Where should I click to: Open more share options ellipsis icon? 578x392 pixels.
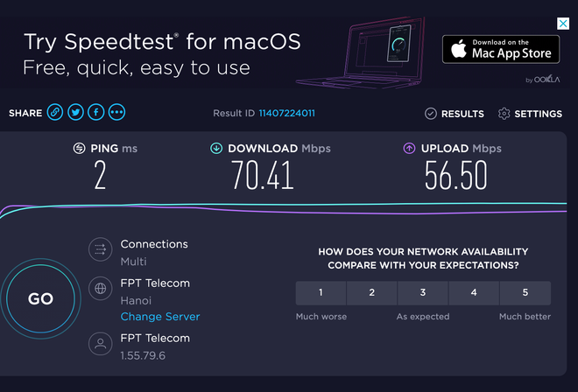point(116,113)
